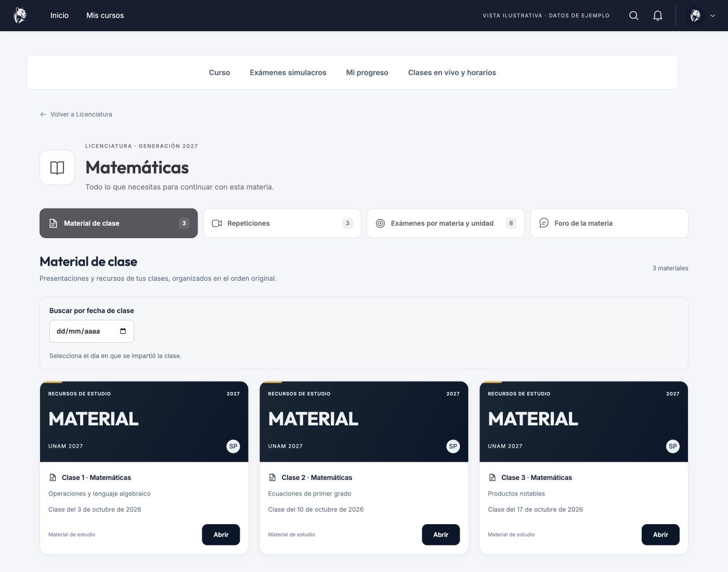The width and height of the screenshot is (728, 572).
Task: Click the text Operaciones y lenguaje algebraico
Action: [99, 493]
